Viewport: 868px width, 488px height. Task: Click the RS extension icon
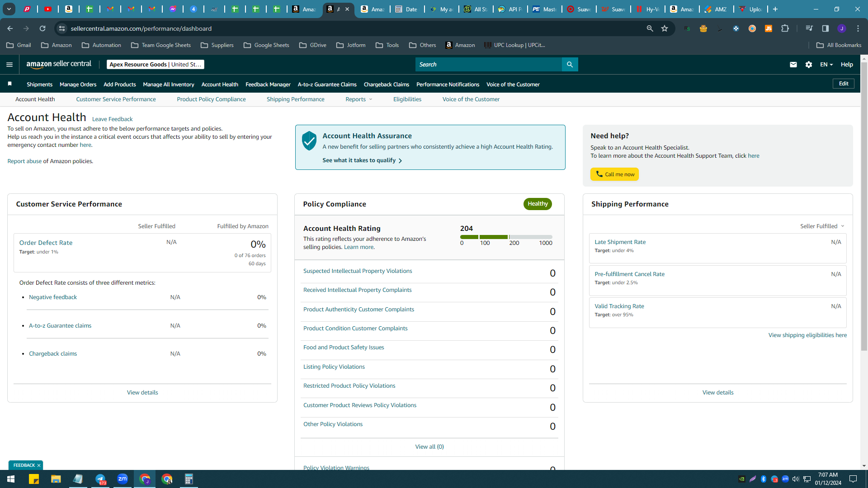687,28
